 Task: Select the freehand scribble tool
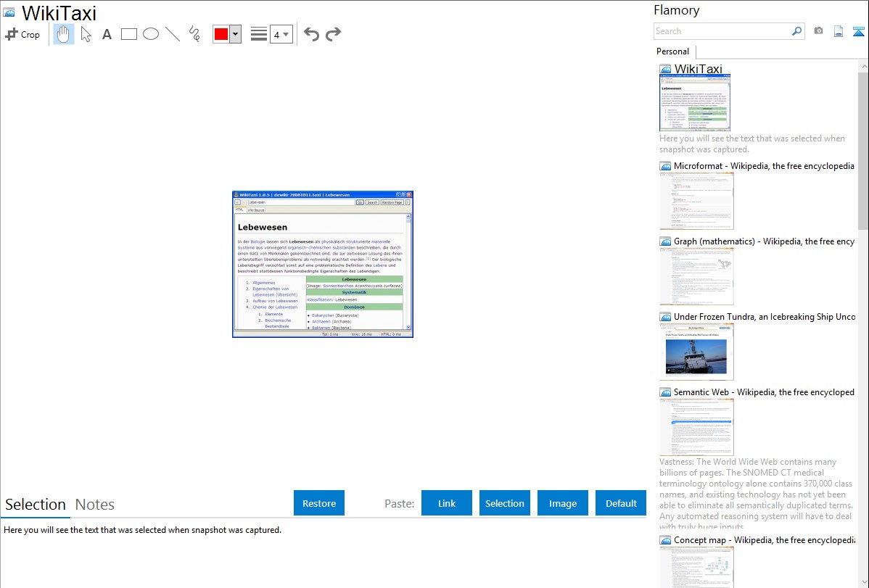[x=194, y=34]
